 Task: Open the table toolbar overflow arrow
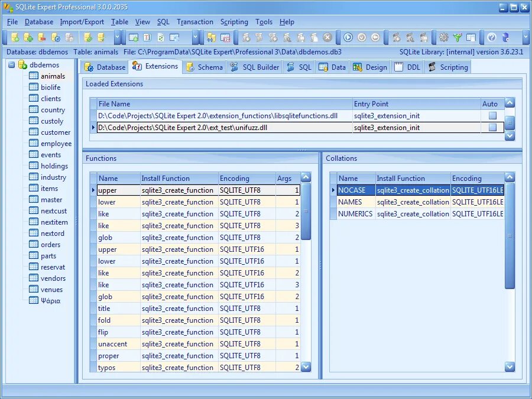click(195, 37)
